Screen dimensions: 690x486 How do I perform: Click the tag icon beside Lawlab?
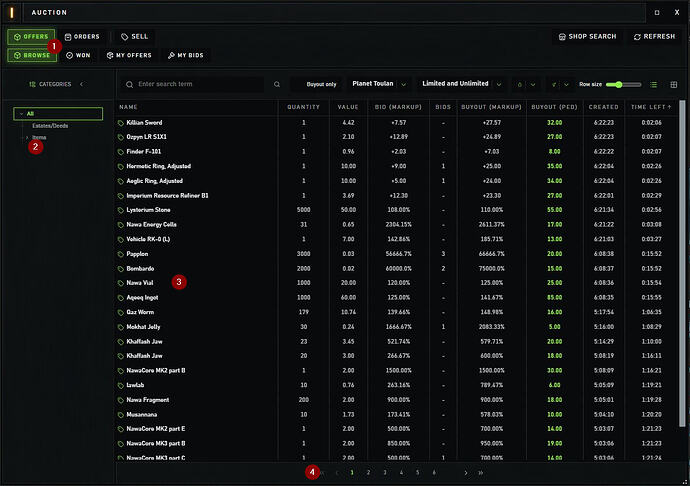click(121, 385)
